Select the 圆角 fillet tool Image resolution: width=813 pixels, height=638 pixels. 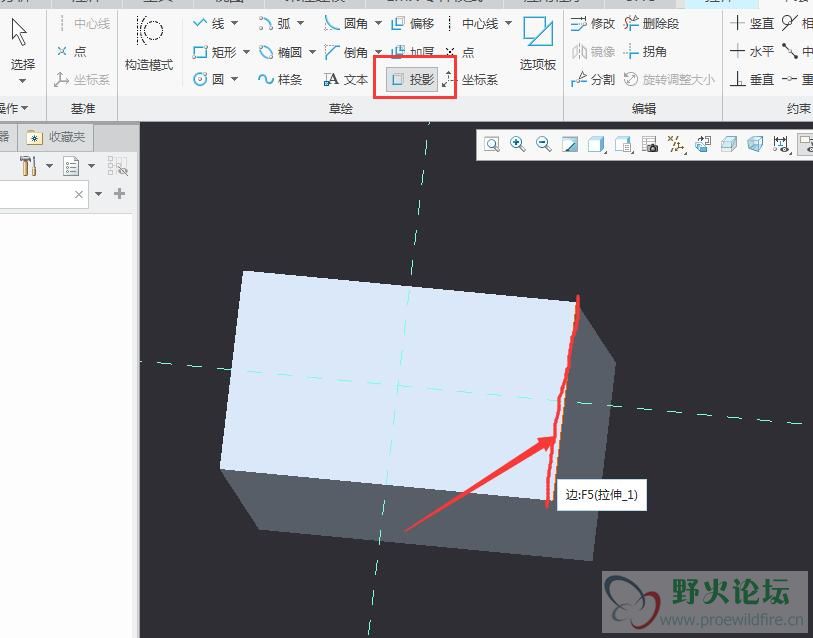(346, 23)
